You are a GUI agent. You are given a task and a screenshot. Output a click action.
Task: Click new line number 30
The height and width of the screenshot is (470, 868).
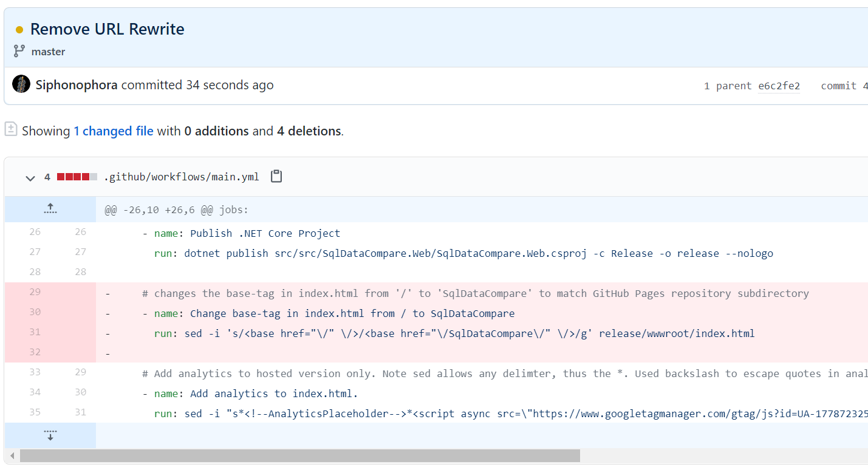pos(80,392)
